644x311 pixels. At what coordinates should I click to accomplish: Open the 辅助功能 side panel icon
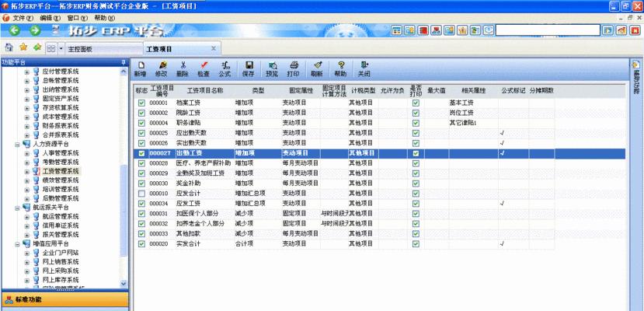[635, 65]
